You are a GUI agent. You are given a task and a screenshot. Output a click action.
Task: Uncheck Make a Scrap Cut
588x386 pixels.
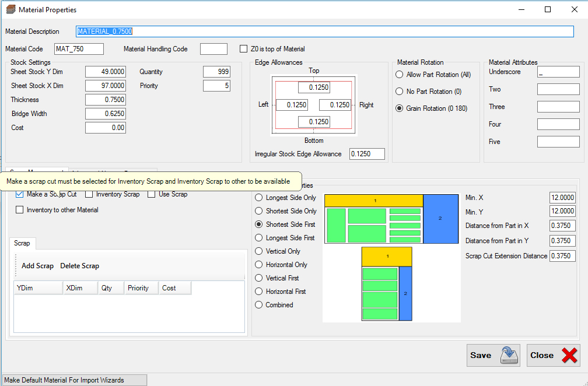coord(19,194)
